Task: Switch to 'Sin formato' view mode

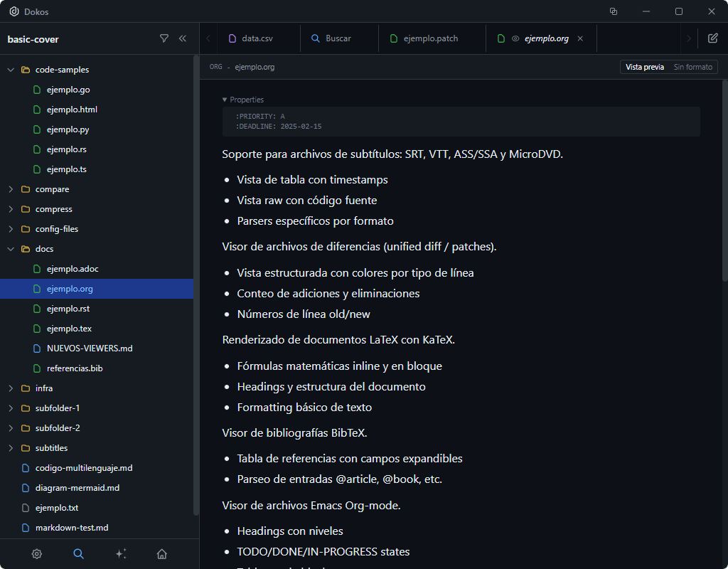Action: [x=692, y=67]
